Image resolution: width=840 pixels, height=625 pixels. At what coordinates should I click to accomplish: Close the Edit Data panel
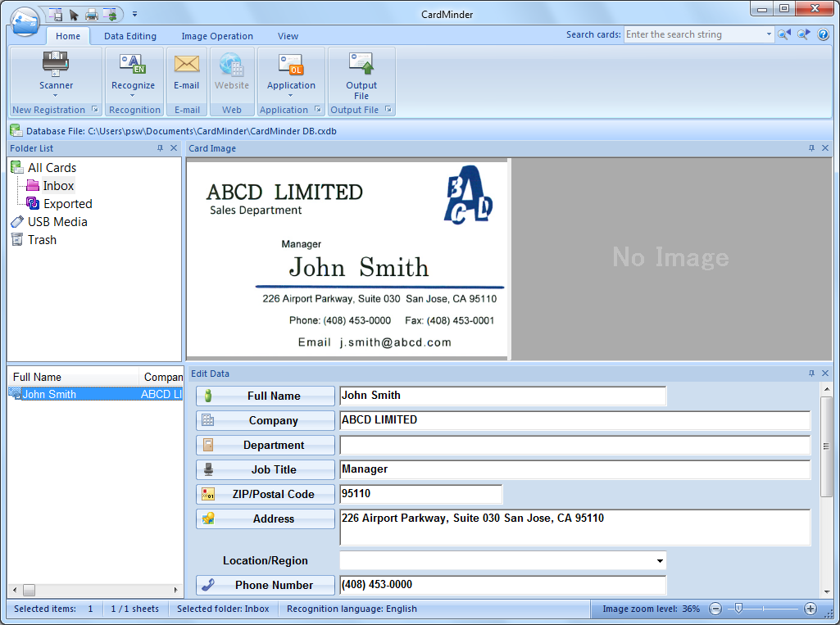pyautogui.click(x=825, y=374)
